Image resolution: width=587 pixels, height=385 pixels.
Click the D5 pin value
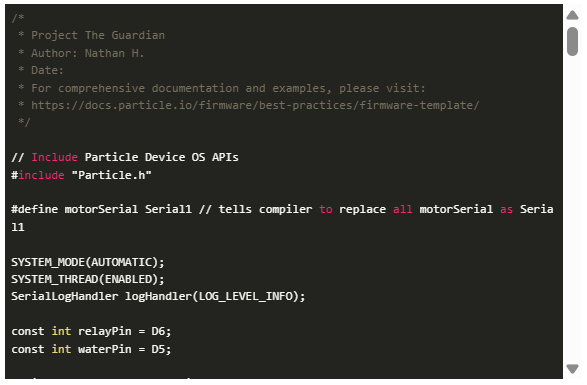tap(158, 349)
